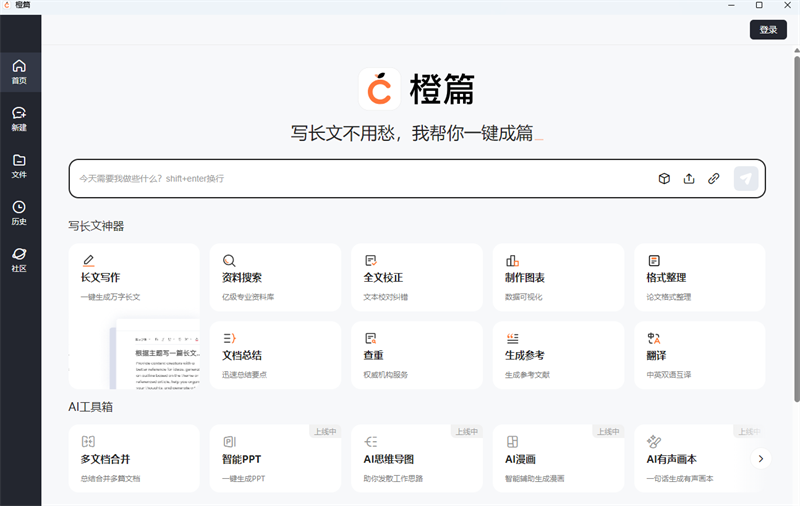
Task: Click the 中英双语互译 description
Action: [668, 374]
